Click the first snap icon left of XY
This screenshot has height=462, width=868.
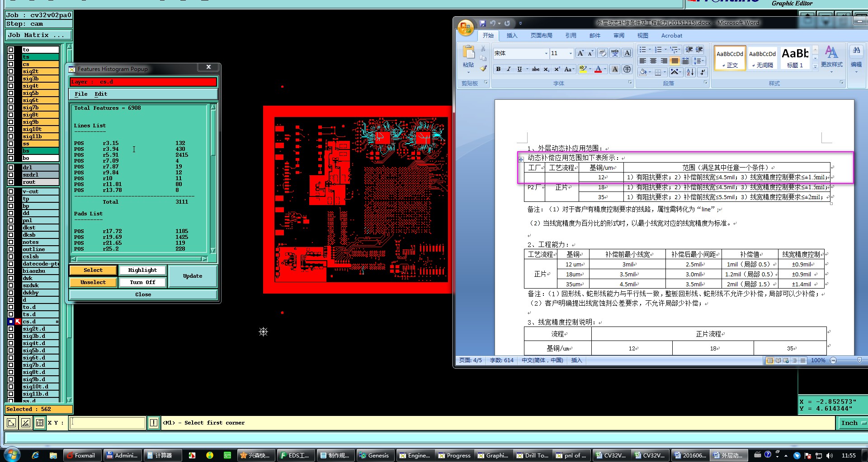[11, 423]
